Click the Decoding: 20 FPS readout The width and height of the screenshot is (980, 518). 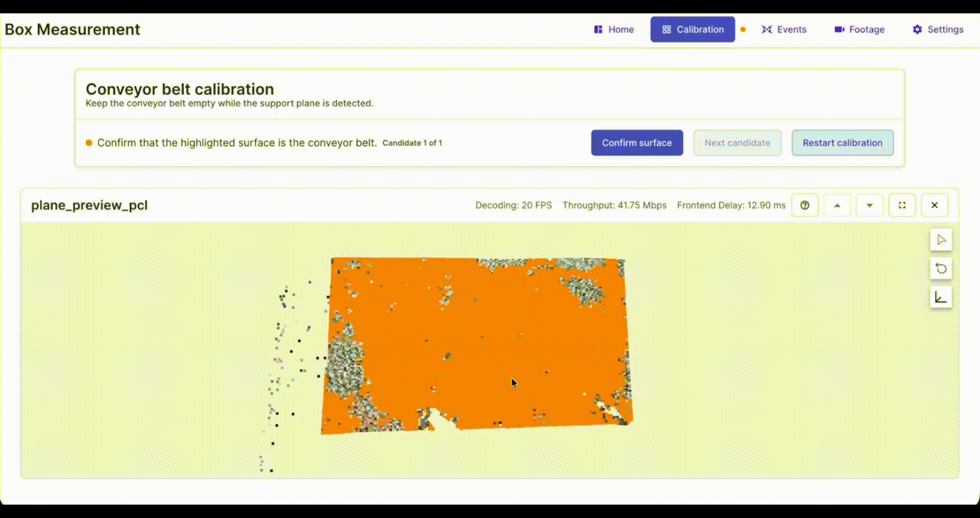click(513, 205)
